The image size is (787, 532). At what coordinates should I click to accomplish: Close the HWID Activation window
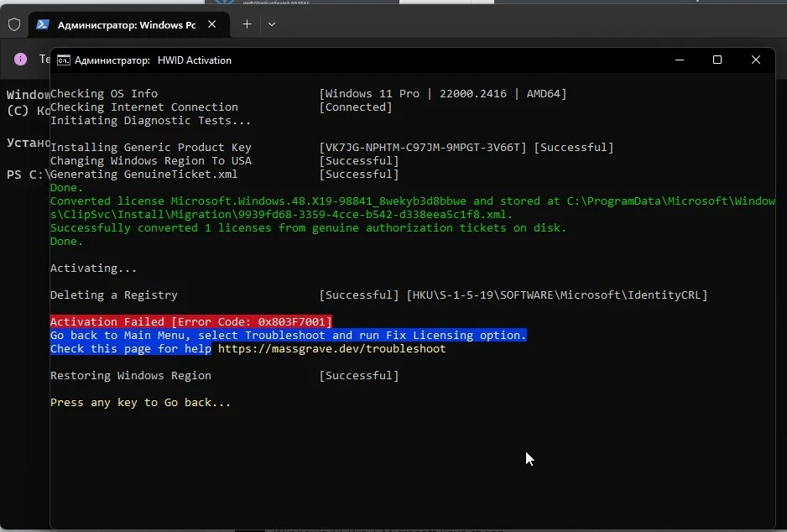tap(756, 60)
